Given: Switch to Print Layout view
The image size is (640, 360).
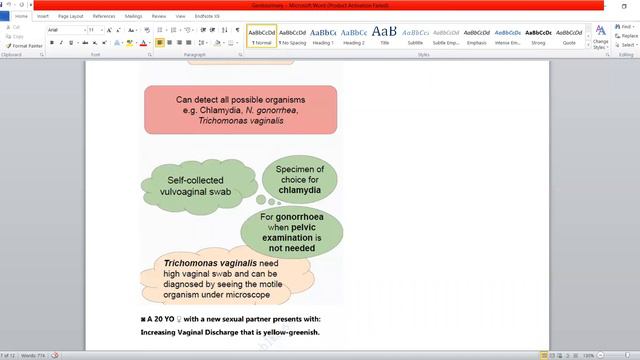Looking at the screenshot, I should (x=544, y=356).
